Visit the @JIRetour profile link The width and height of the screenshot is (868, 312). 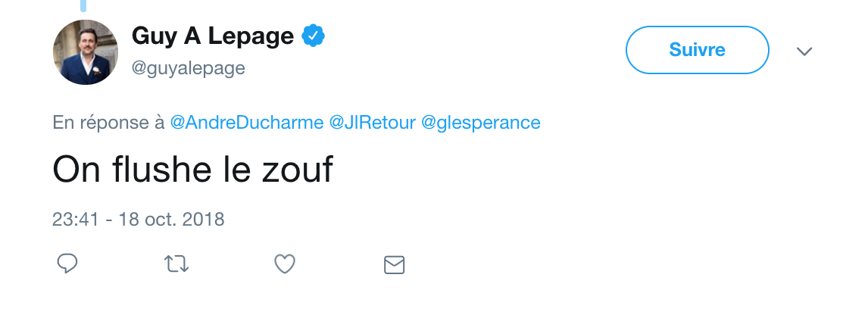(372, 122)
